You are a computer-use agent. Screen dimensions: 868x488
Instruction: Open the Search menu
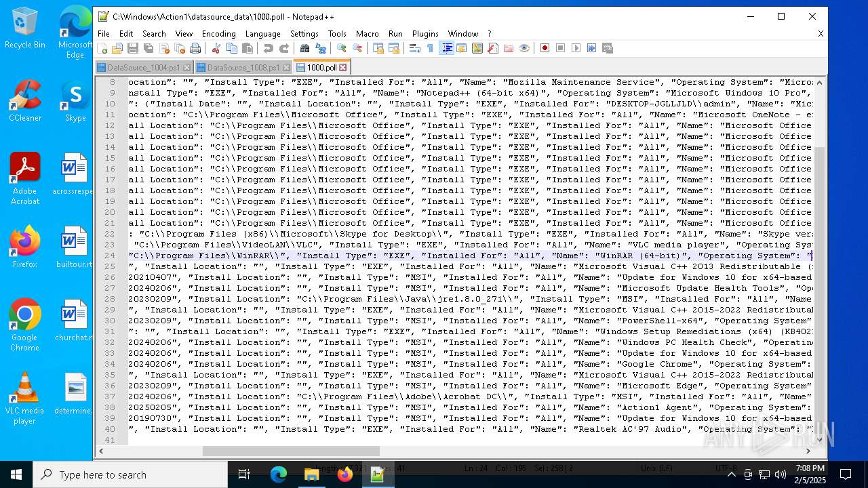click(x=154, y=33)
